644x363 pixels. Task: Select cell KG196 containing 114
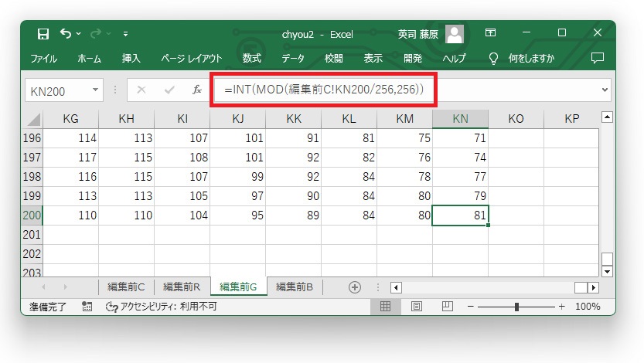[x=70, y=138]
